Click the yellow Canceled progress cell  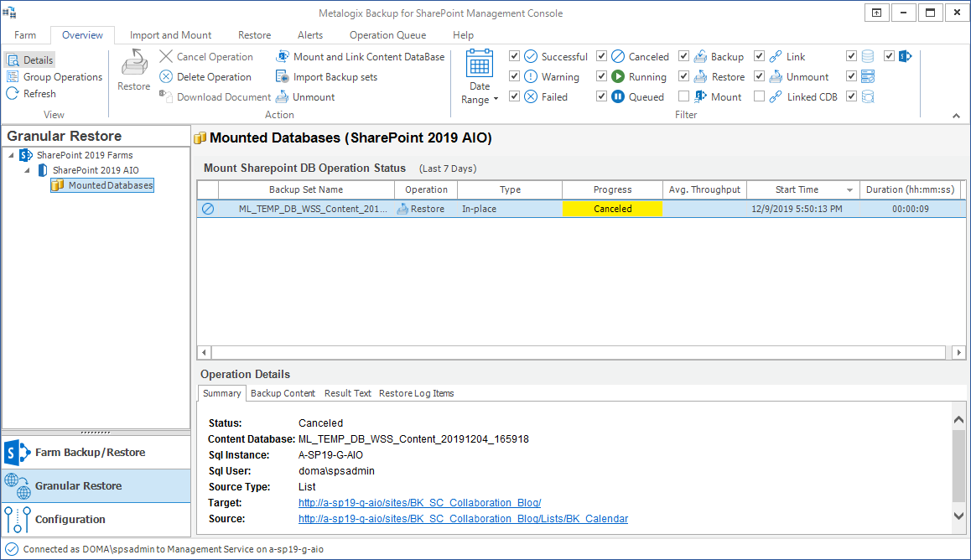point(612,209)
